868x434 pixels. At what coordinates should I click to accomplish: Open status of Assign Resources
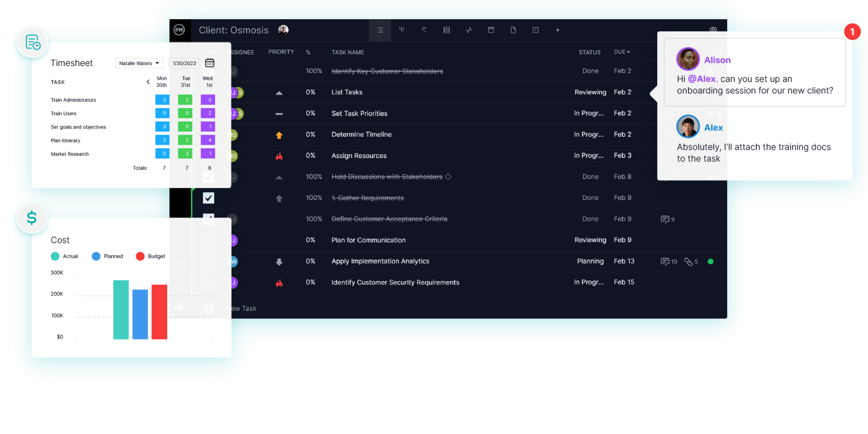point(589,155)
